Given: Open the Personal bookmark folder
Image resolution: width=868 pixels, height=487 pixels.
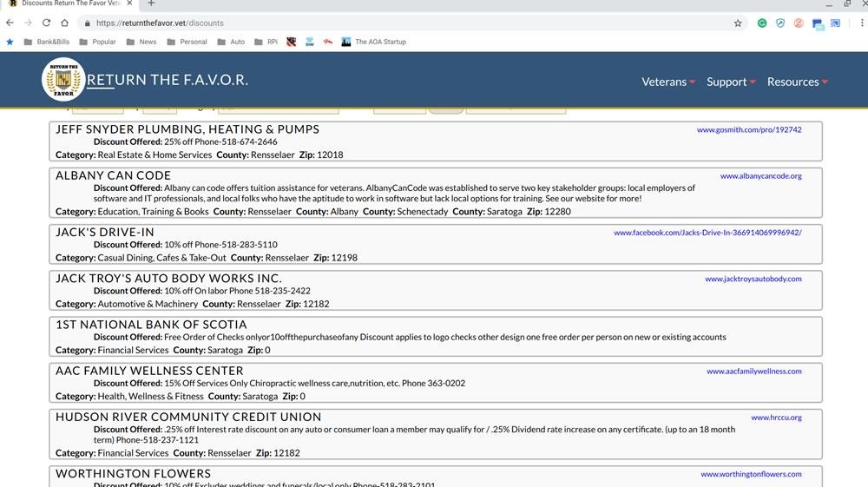Looking at the screenshot, I should [x=187, y=42].
